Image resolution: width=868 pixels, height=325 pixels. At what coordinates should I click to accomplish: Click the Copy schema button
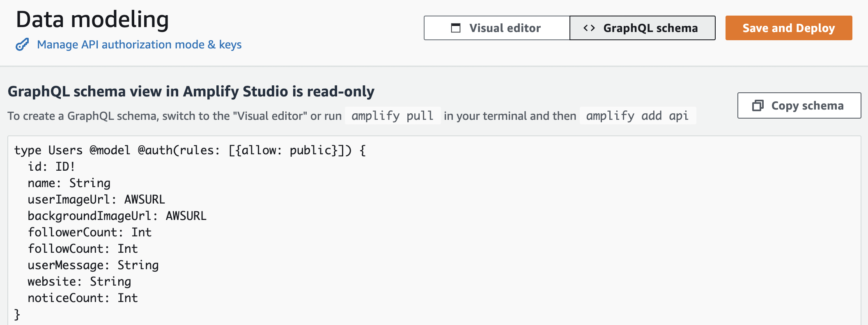(799, 105)
